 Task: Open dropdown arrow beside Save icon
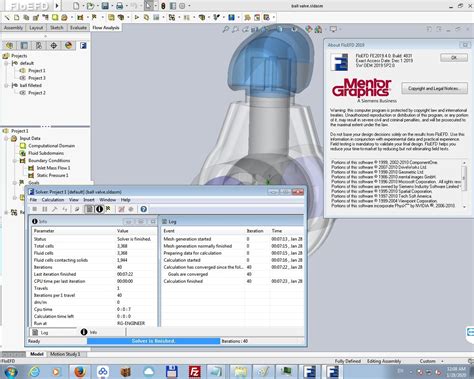coord(112,6)
